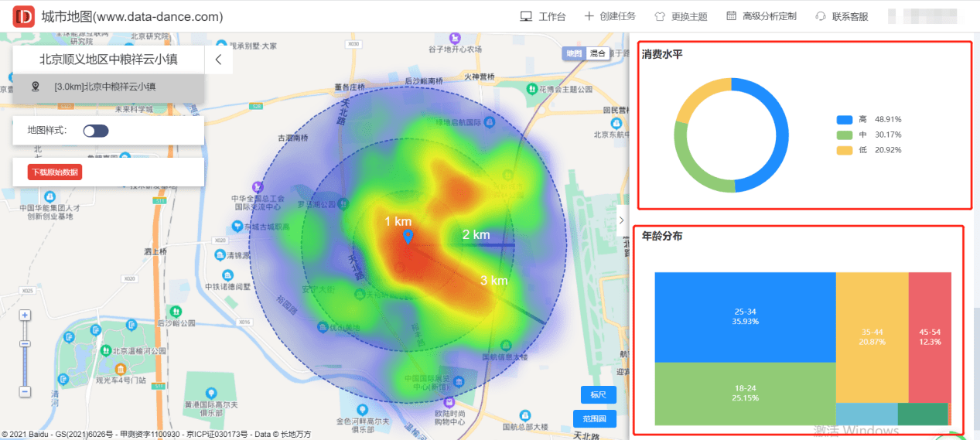Viewport: 980px width, 440px height.
Task: Select the 25-34 block in 年龄分布 treemap
Action: tap(745, 316)
